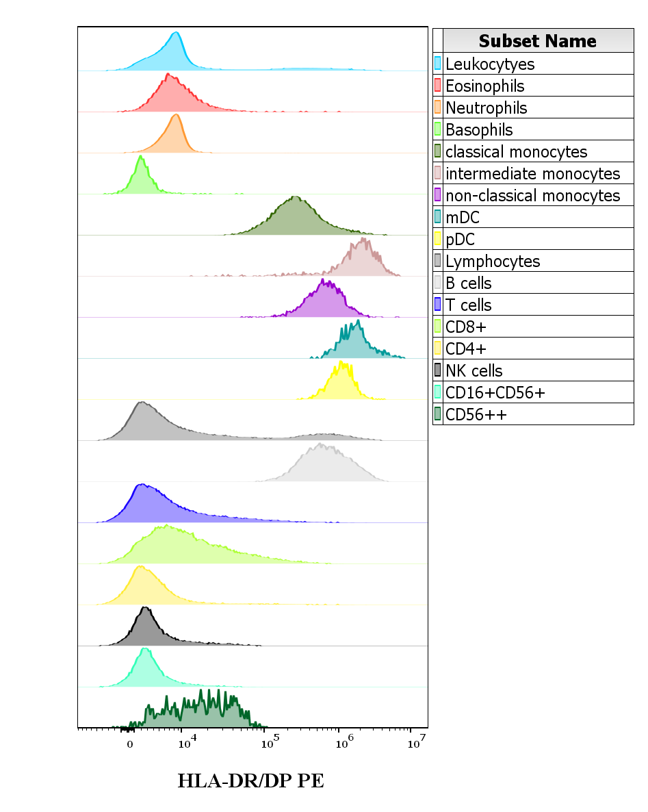This screenshot has width=648, height=812.
Task: Click the NK cells legend label
Action: [474, 371]
